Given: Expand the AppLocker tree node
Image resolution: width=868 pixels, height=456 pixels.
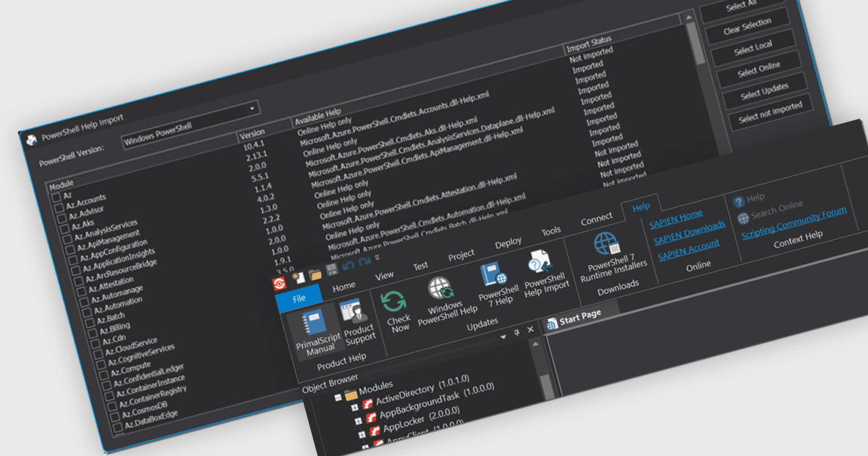Looking at the screenshot, I should pyautogui.click(x=362, y=435).
